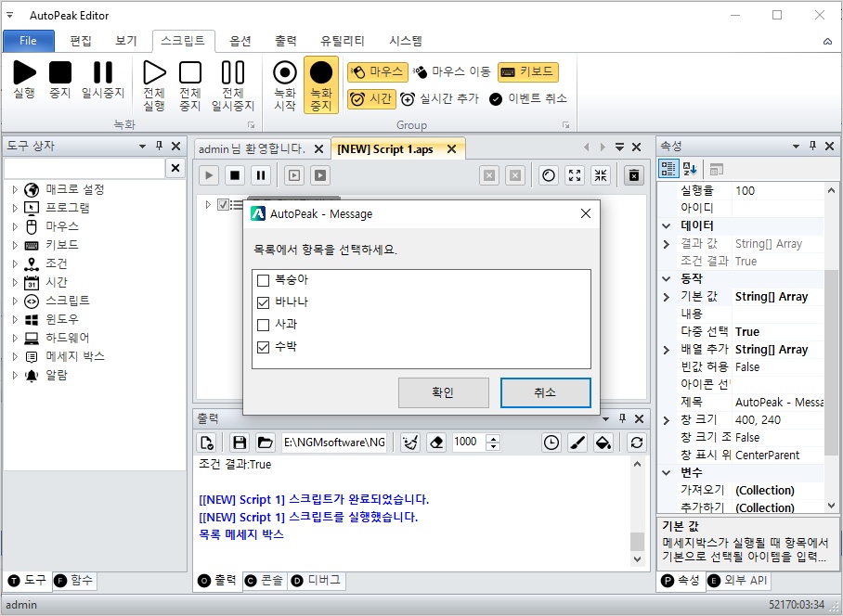843x616 pixels.
Task: Click clock timestamp icon in output
Action: (551, 443)
